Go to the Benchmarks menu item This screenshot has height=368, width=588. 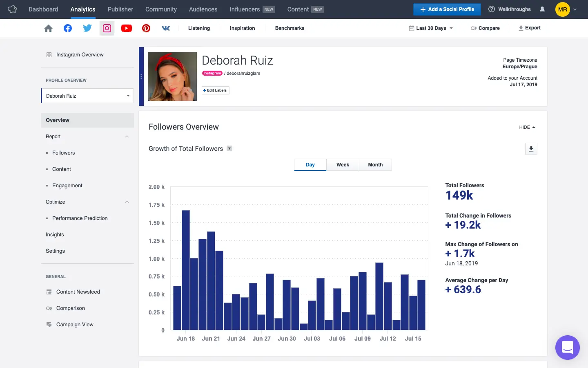click(290, 28)
